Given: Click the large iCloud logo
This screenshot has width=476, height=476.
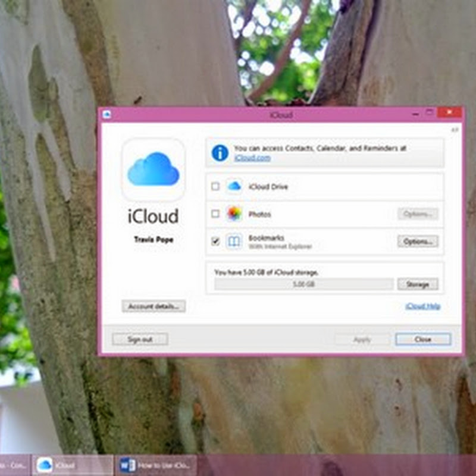Looking at the screenshot, I should [154, 170].
